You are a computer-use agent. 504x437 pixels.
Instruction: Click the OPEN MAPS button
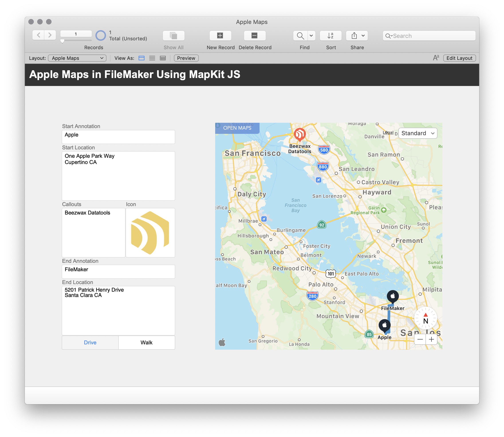coord(237,128)
